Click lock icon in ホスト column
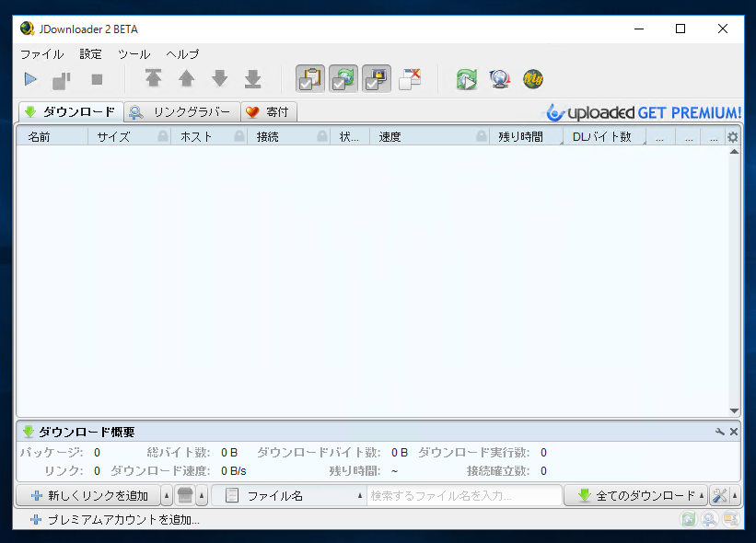 pyautogui.click(x=239, y=136)
